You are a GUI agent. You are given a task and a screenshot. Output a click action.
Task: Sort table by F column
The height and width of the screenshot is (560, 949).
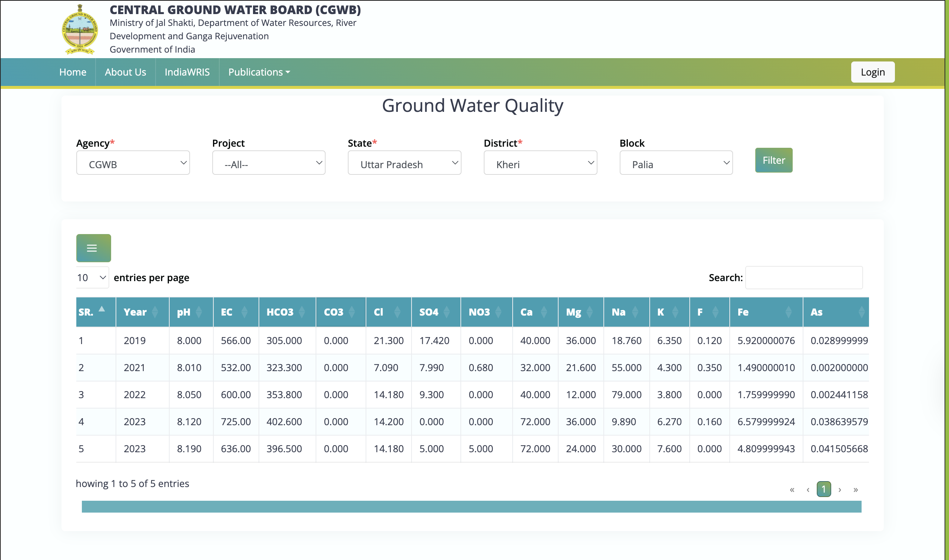tap(709, 312)
